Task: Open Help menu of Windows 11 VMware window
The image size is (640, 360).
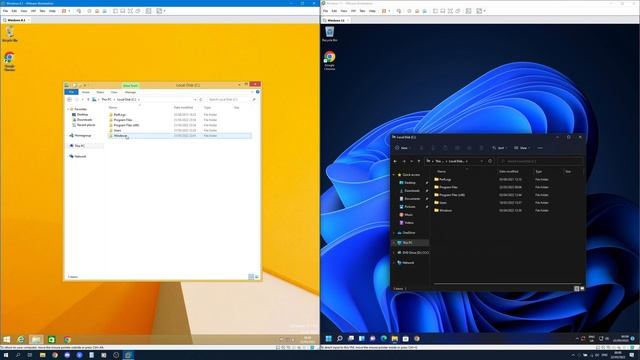Action: pyautogui.click(x=372, y=11)
